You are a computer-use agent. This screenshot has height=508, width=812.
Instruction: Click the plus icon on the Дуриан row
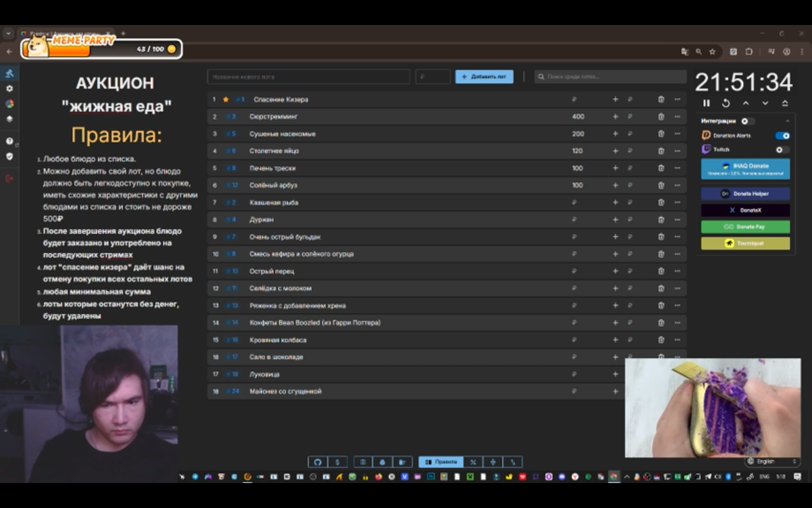click(x=615, y=220)
